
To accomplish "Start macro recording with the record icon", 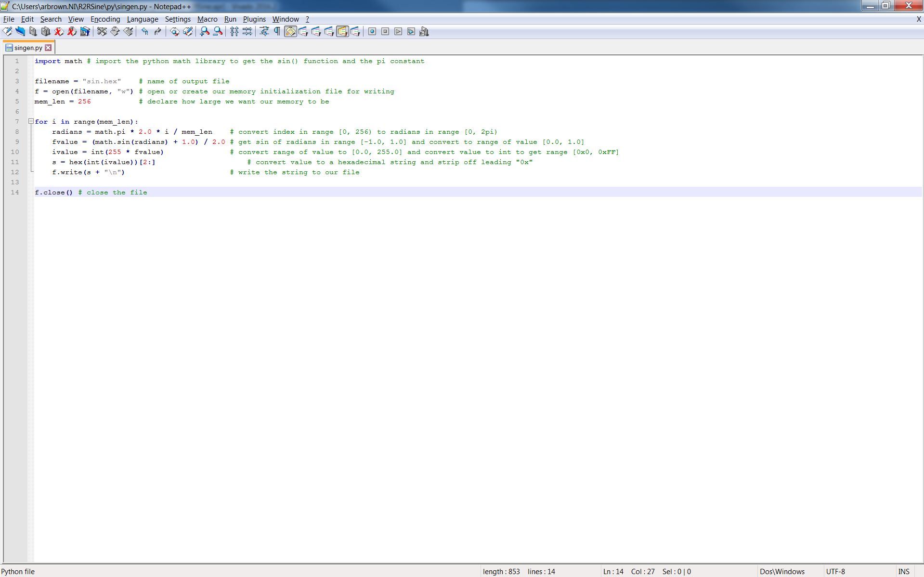I will coord(372,32).
